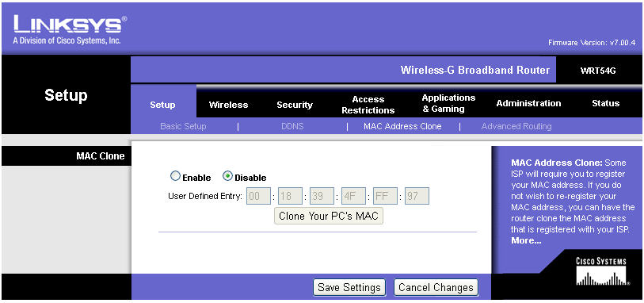Viewport: 644px width, 303px height.
Task: Select the Enable radio button
Action: 175,177
